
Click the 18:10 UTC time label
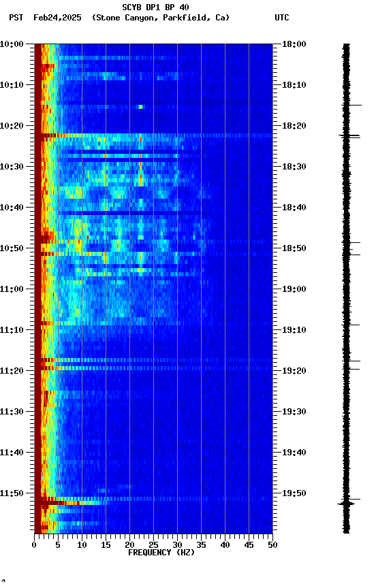(294, 85)
